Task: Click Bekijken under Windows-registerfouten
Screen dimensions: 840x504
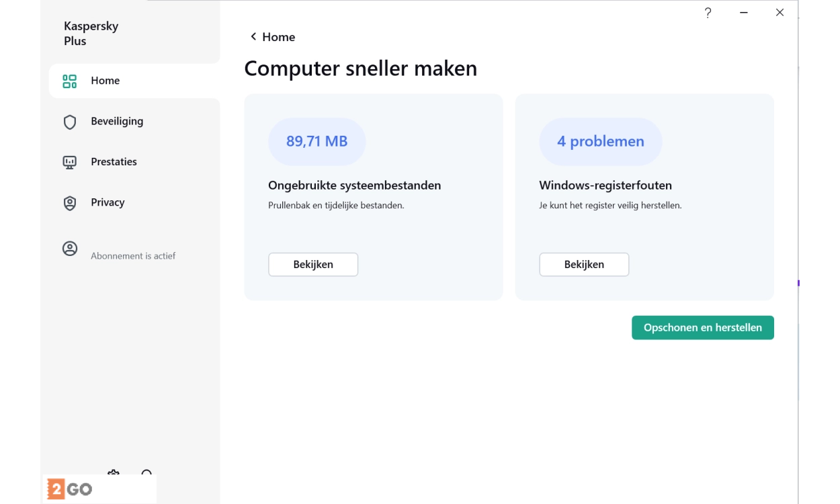Action: pyautogui.click(x=584, y=265)
